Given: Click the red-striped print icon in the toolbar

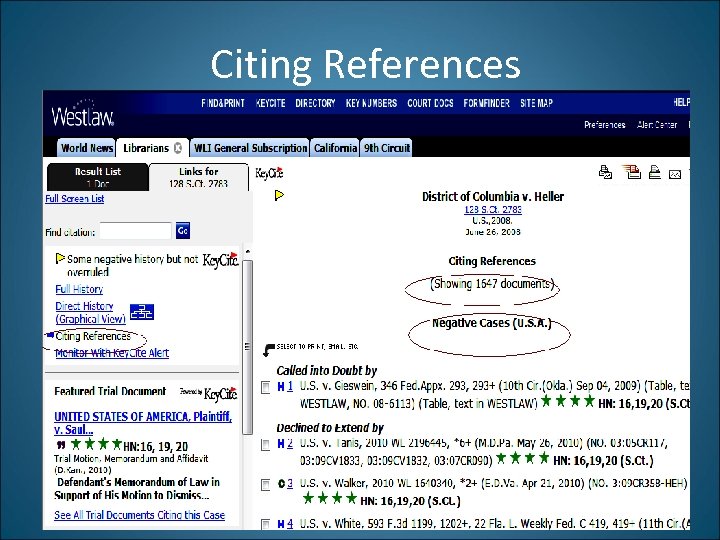Looking at the screenshot, I should pos(631,172).
